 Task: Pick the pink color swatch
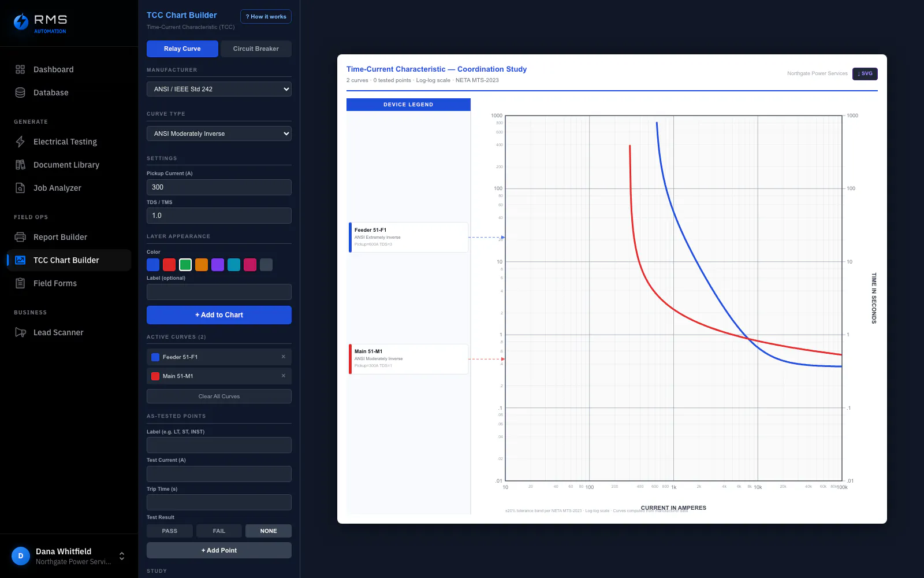click(250, 265)
